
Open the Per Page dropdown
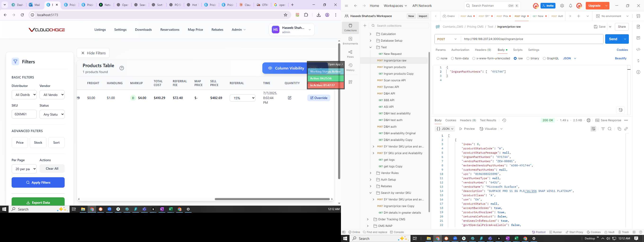click(24, 169)
